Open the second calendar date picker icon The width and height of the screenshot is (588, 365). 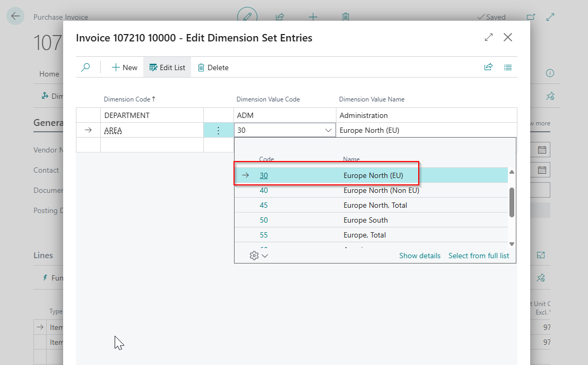coord(542,170)
